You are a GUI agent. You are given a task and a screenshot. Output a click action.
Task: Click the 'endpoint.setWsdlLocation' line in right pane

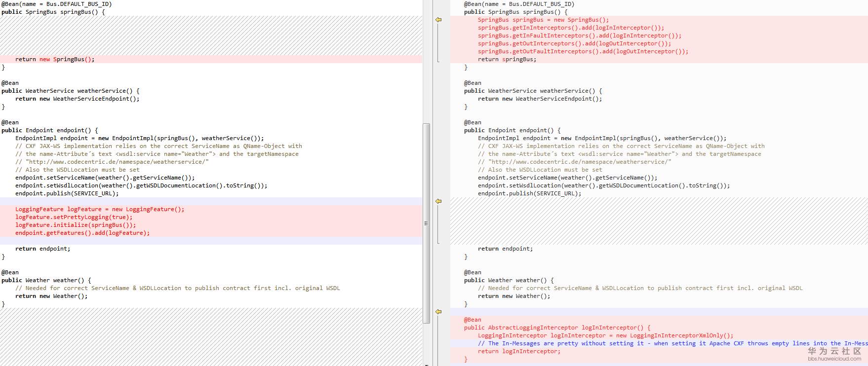pyautogui.click(x=604, y=185)
